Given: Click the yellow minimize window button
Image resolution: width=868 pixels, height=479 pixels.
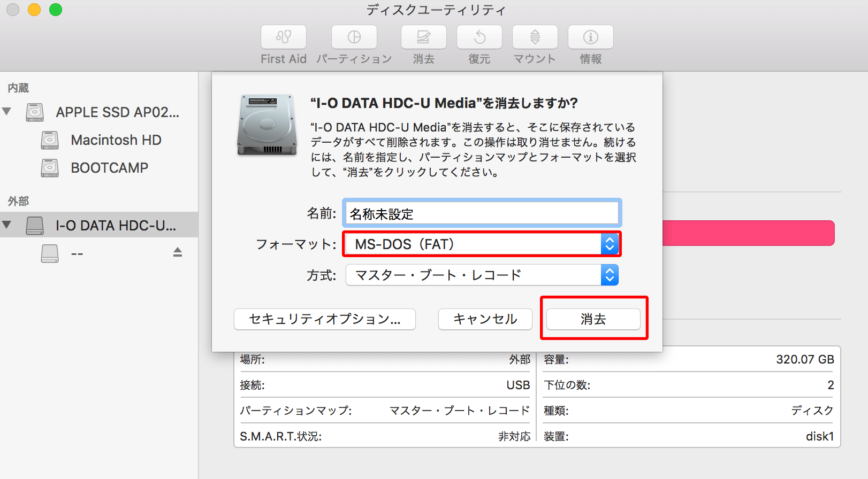Looking at the screenshot, I should (34, 10).
